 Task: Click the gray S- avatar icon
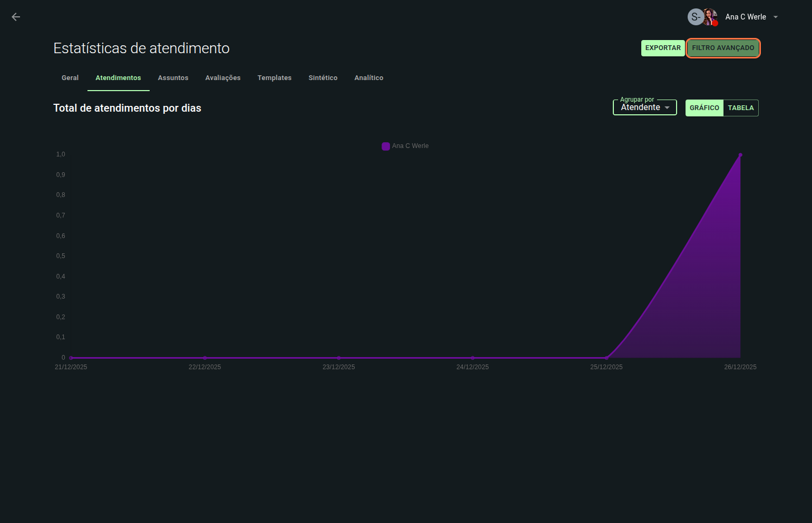point(695,17)
